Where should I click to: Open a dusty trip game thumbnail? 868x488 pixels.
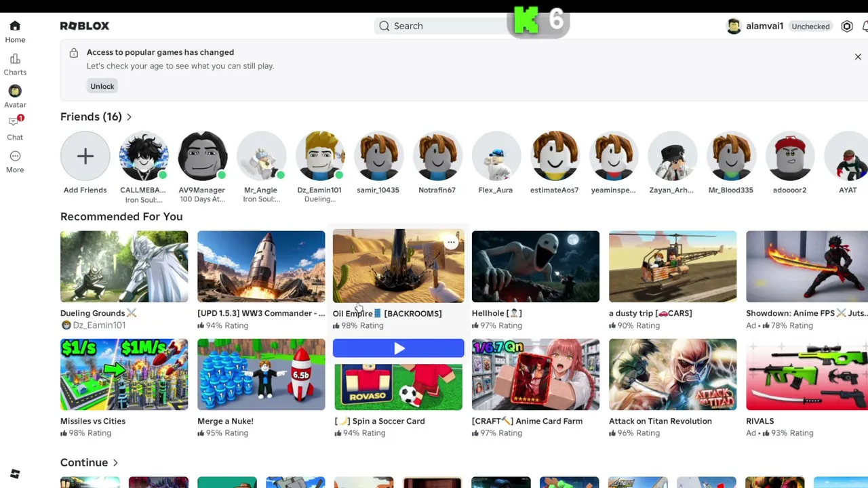[673, 266]
